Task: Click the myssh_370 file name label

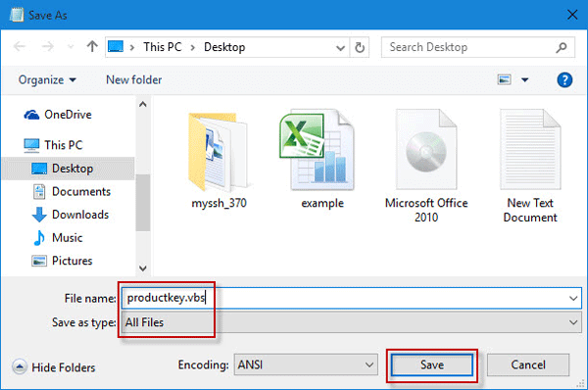Action: click(219, 203)
